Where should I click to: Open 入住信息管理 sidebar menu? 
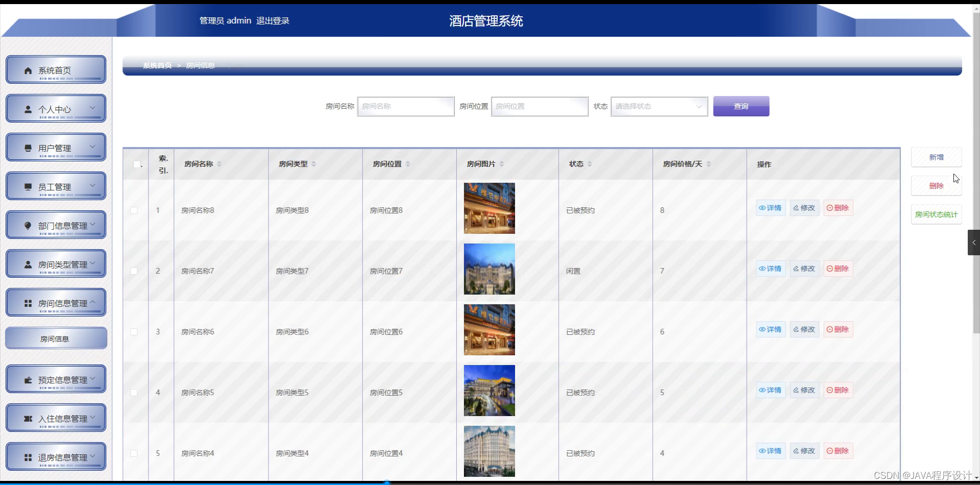point(56,418)
